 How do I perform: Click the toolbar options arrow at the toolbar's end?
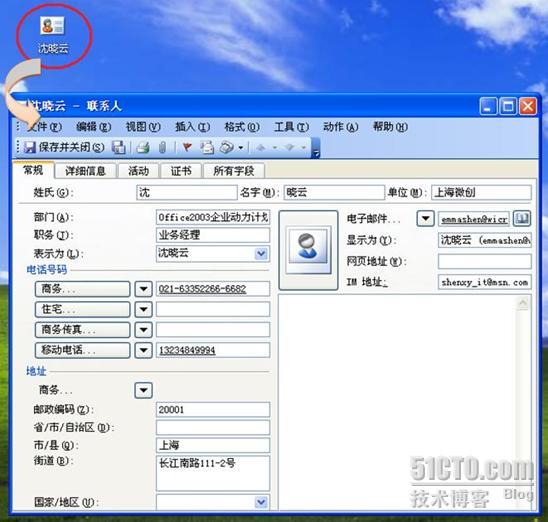tap(316, 148)
